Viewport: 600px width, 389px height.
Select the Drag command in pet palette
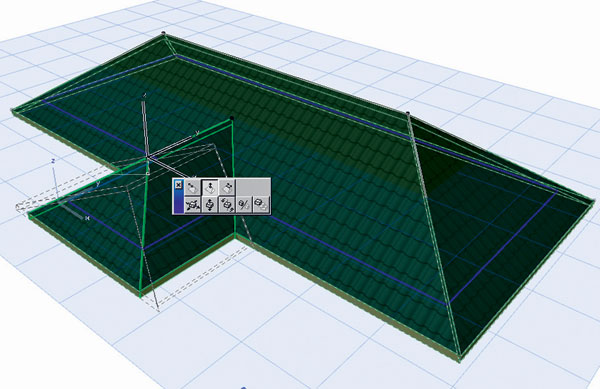[x=192, y=205]
